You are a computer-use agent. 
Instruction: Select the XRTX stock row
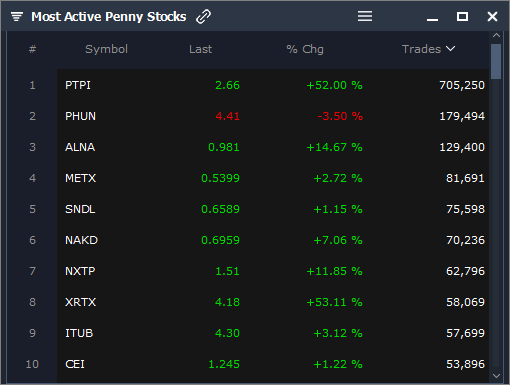pyautogui.click(x=273, y=302)
